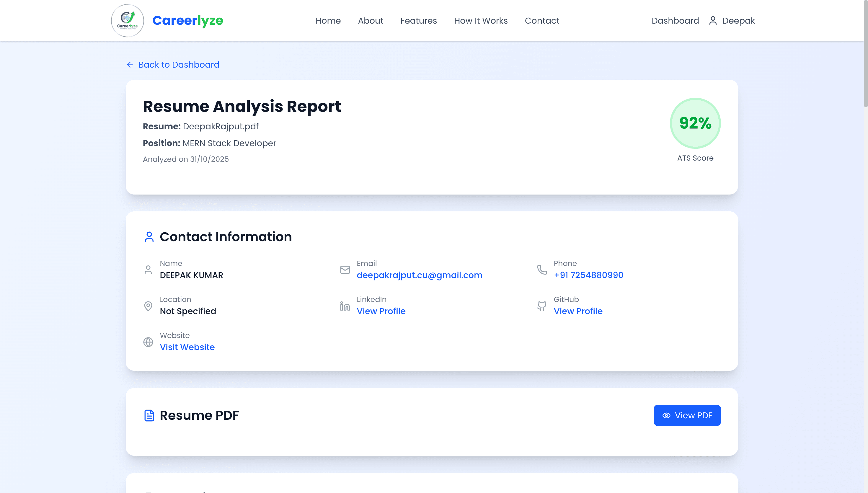Click the Resume PDF document icon

(149, 415)
